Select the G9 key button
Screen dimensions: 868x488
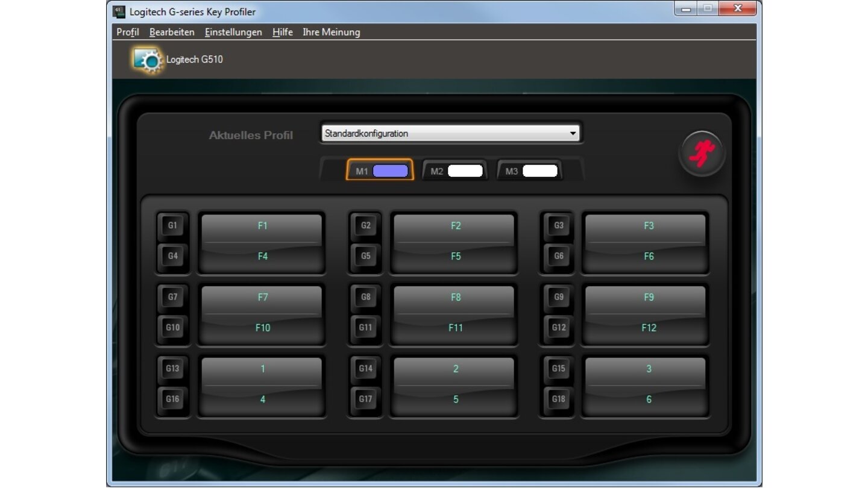pyautogui.click(x=559, y=297)
